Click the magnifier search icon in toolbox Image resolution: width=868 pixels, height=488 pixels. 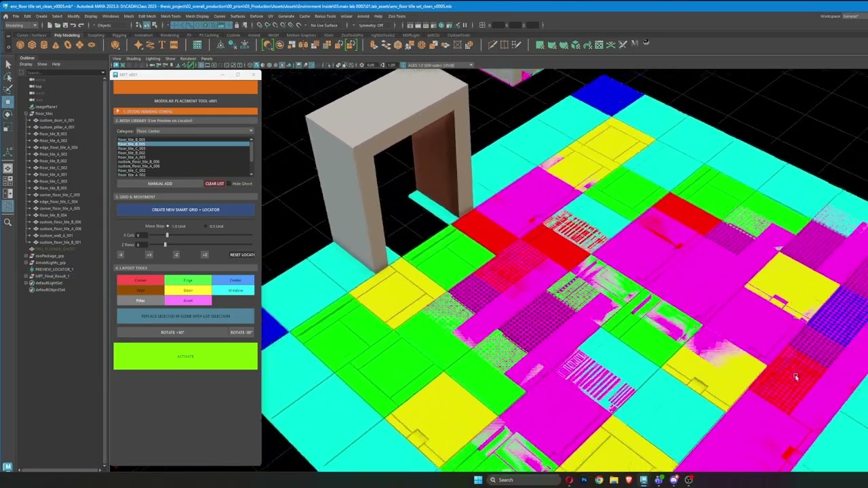(x=7, y=222)
